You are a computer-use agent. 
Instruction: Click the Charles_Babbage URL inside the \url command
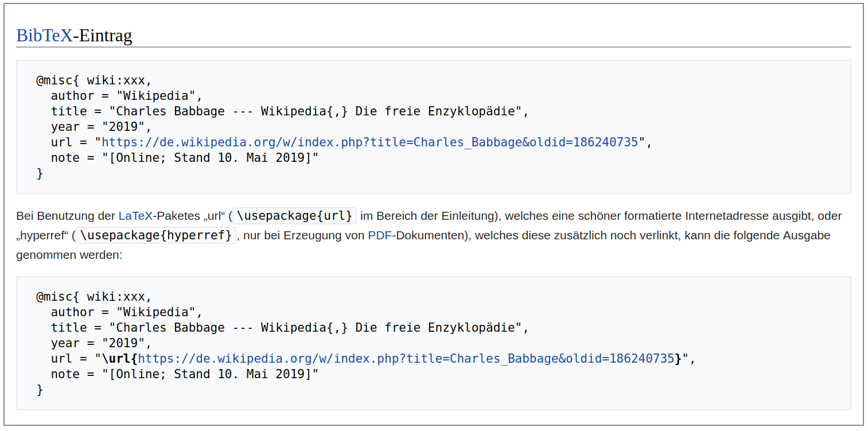pos(402,358)
